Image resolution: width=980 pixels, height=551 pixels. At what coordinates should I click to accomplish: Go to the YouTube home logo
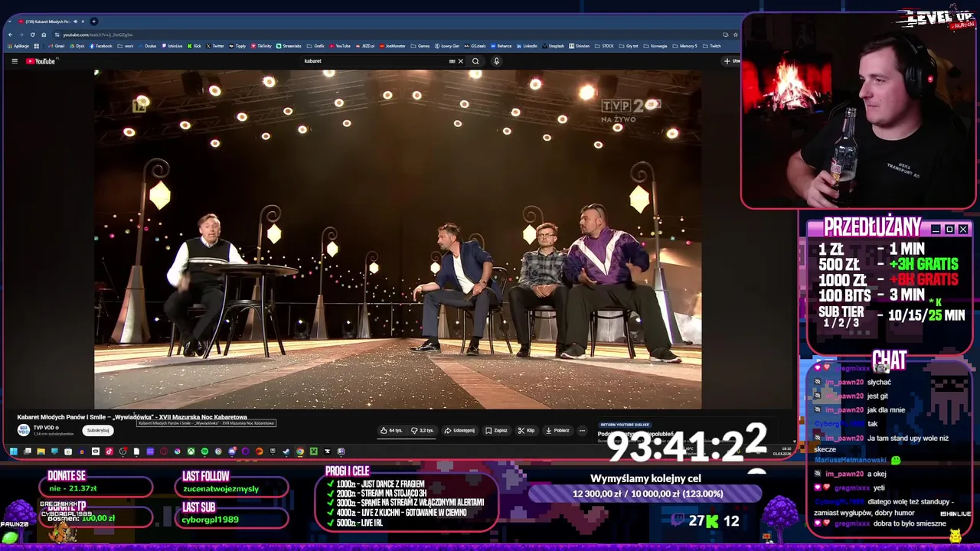(41, 61)
